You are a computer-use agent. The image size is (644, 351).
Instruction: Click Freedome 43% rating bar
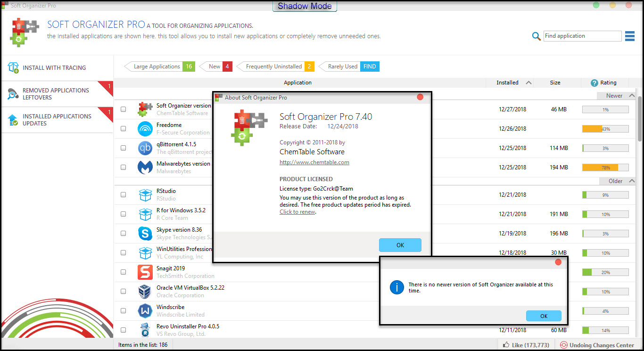(x=605, y=129)
